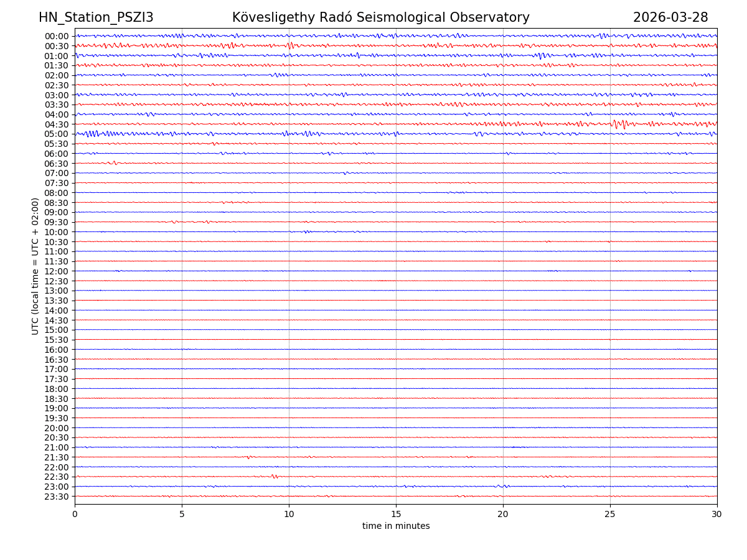Select the 04:30 time row label
This screenshot has height=560, width=747.
click(57, 124)
